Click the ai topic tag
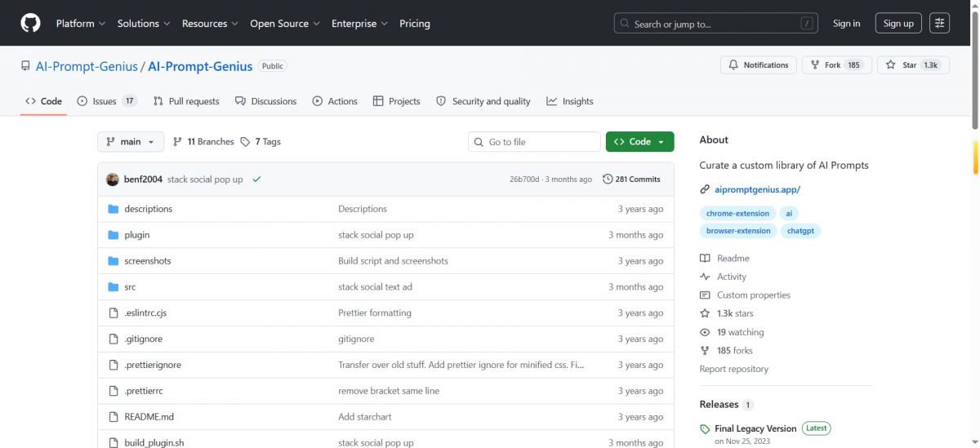The height and width of the screenshot is (448, 980). (x=789, y=213)
